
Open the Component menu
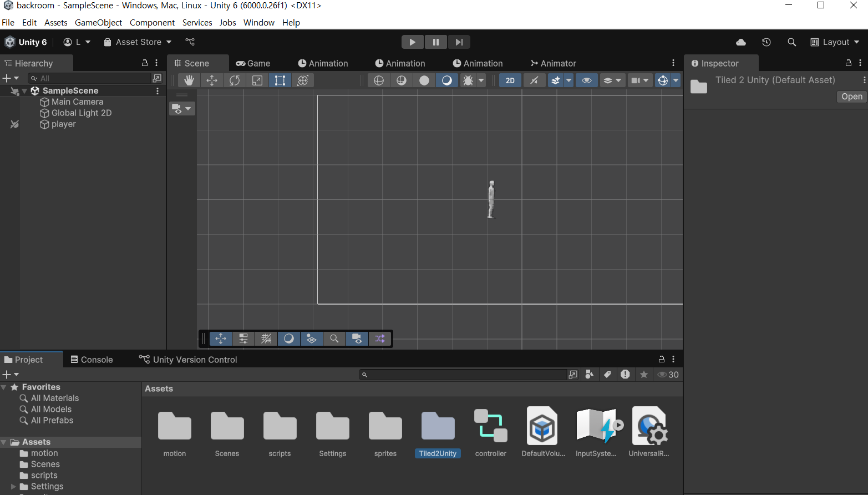tap(152, 23)
